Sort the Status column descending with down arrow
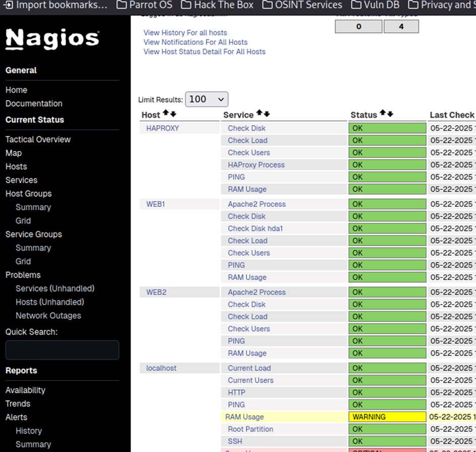Viewport: 476px width, 452px height. click(x=390, y=114)
